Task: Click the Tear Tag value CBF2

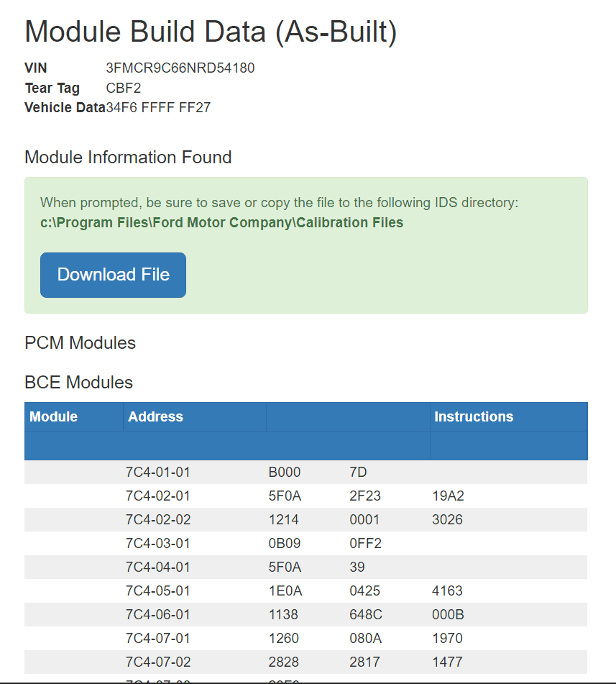Action: coord(124,88)
